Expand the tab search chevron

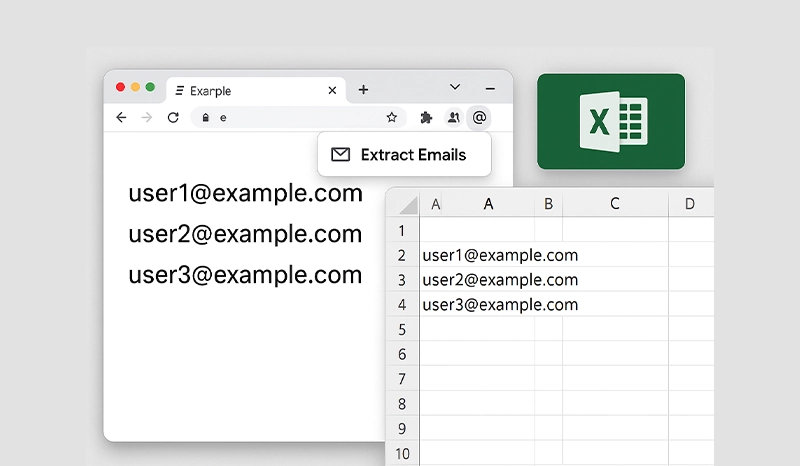455,87
